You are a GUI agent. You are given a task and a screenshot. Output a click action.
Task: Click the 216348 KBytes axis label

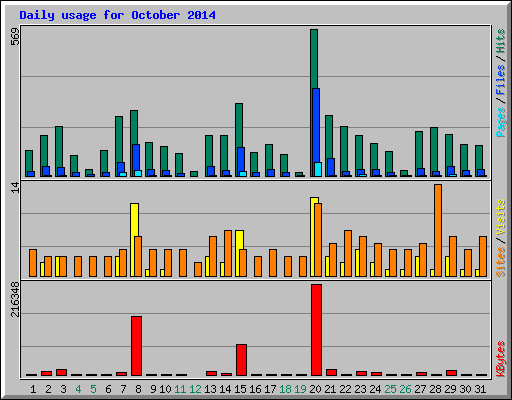pyautogui.click(x=15, y=299)
